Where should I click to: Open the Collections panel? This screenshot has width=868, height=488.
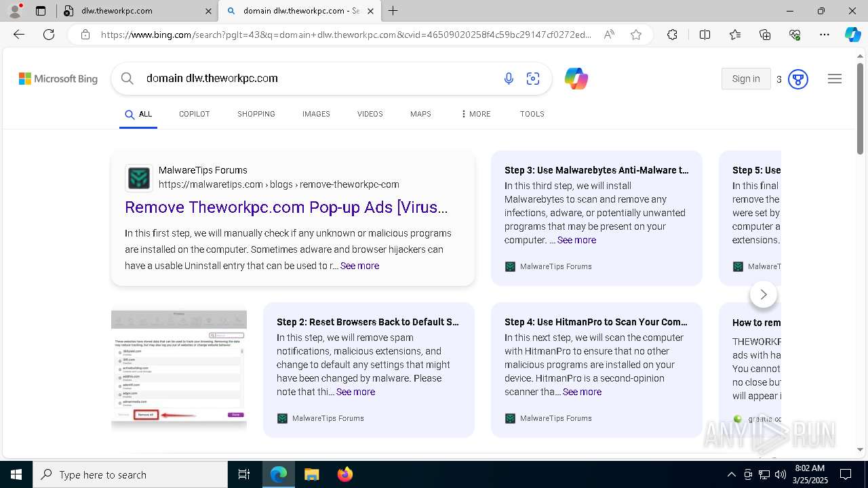pos(765,35)
